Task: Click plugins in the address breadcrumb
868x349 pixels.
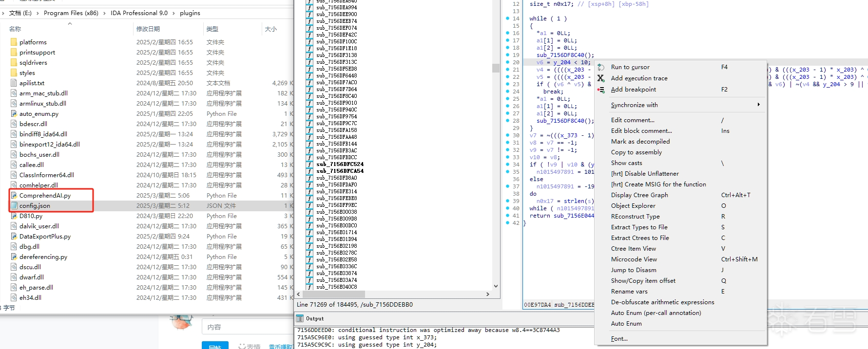Action: [x=190, y=13]
